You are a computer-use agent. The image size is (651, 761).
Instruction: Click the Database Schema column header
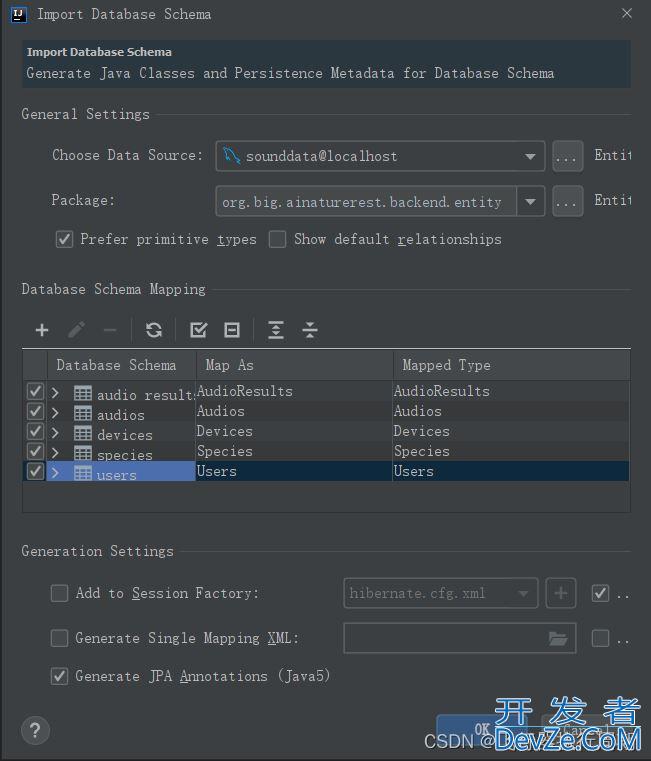(x=121, y=365)
